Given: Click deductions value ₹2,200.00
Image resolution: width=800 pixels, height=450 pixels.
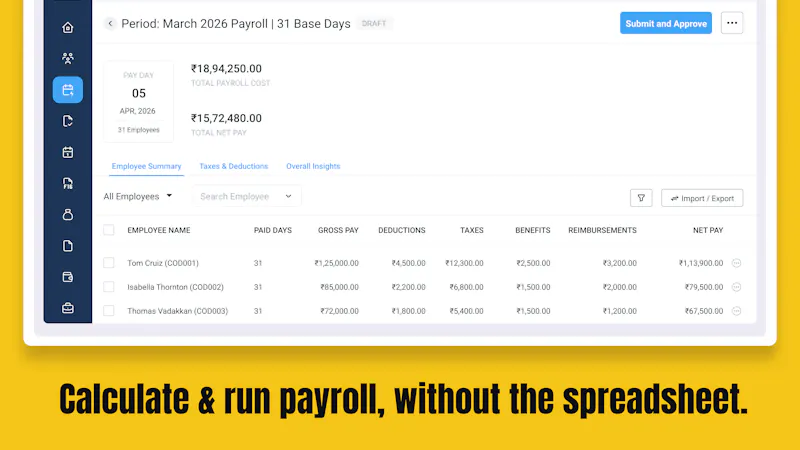Looking at the screenshot, I should (408, 287).
